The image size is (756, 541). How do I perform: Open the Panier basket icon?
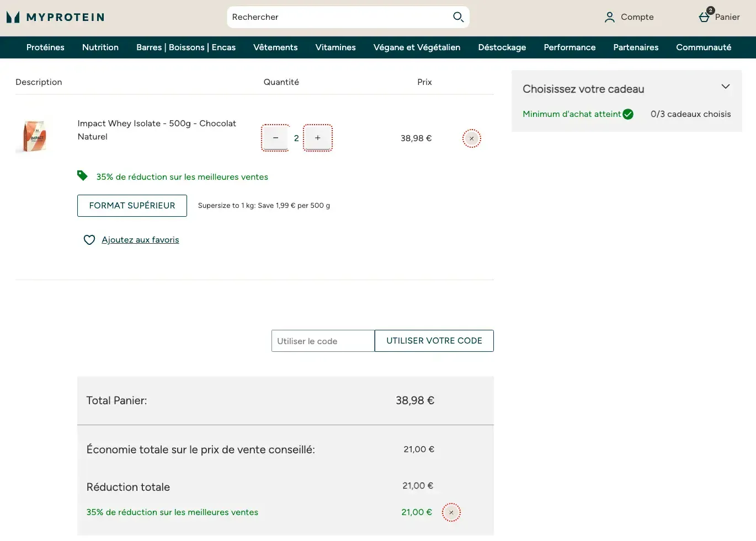[705, 17]
